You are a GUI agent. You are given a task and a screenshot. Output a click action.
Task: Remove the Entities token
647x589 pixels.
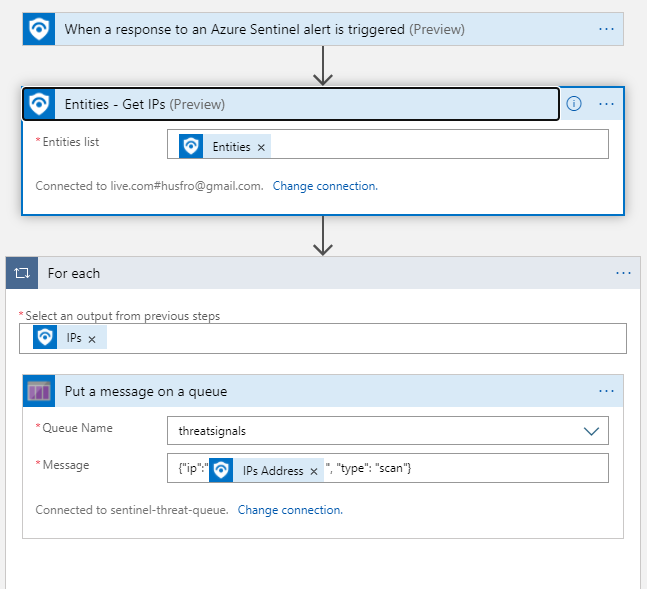[261, 147]
